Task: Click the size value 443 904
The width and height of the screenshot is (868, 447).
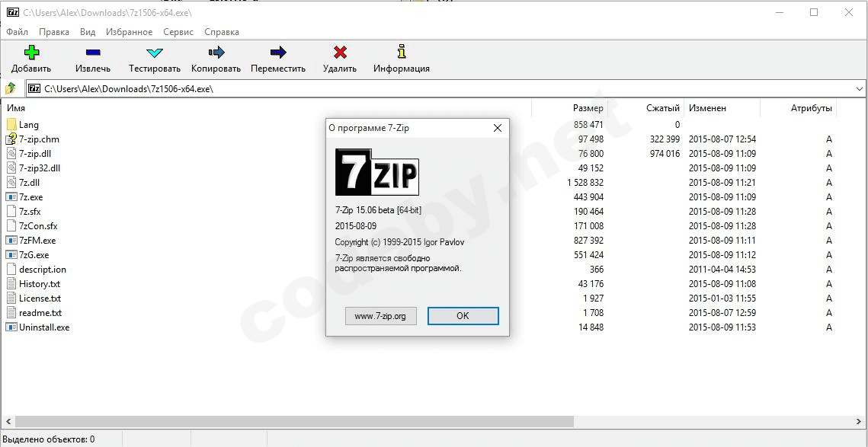Action: tap(588, 197)
